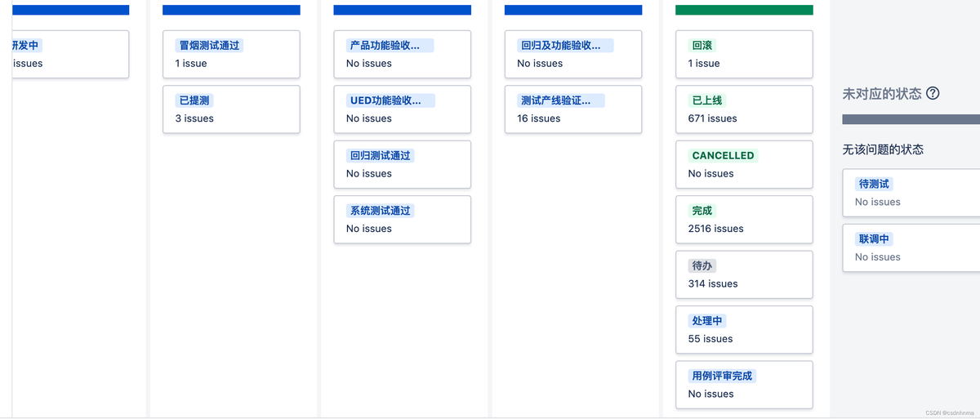
Task: Select the 待办 status card
Action: tap(744, 274)
